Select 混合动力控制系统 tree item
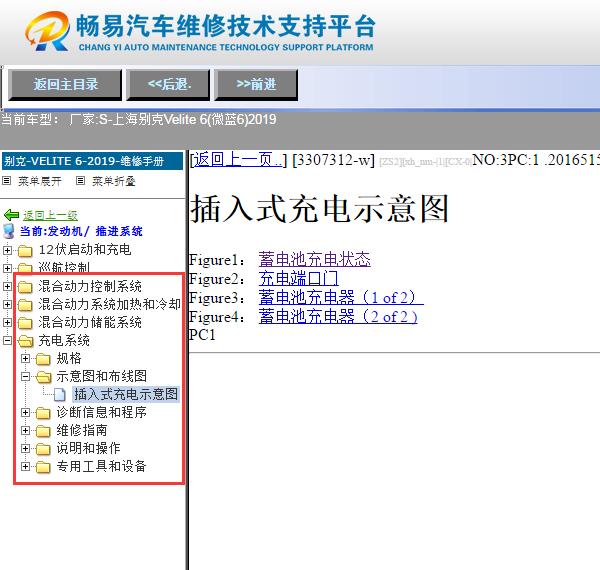This screenshot has height=570, width=600. (90, 286)
